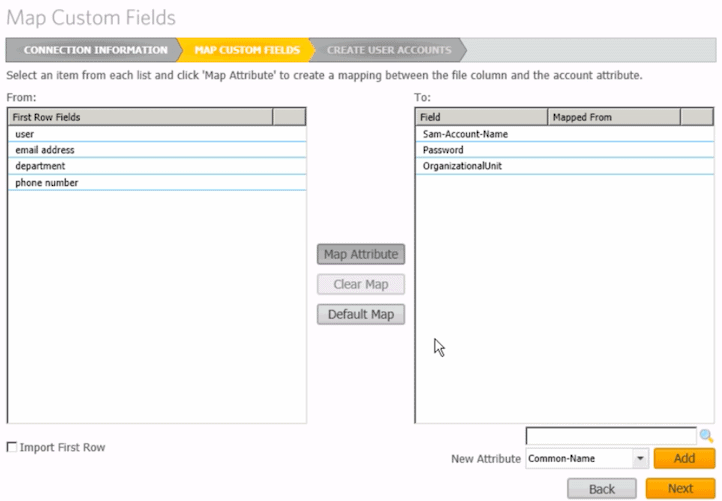Open the Create User Accounts step
The height and width of the screenshot is (501, 722).
[x=389, y=50]
